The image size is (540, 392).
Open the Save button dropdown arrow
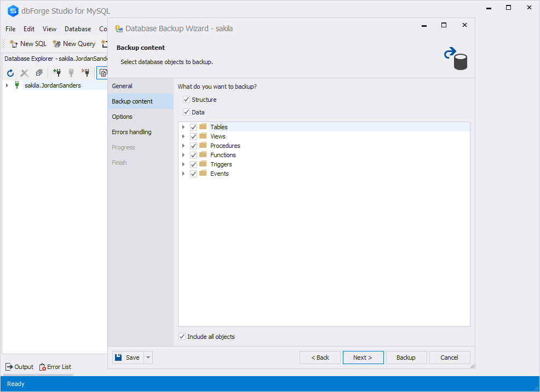click(148, 358)
